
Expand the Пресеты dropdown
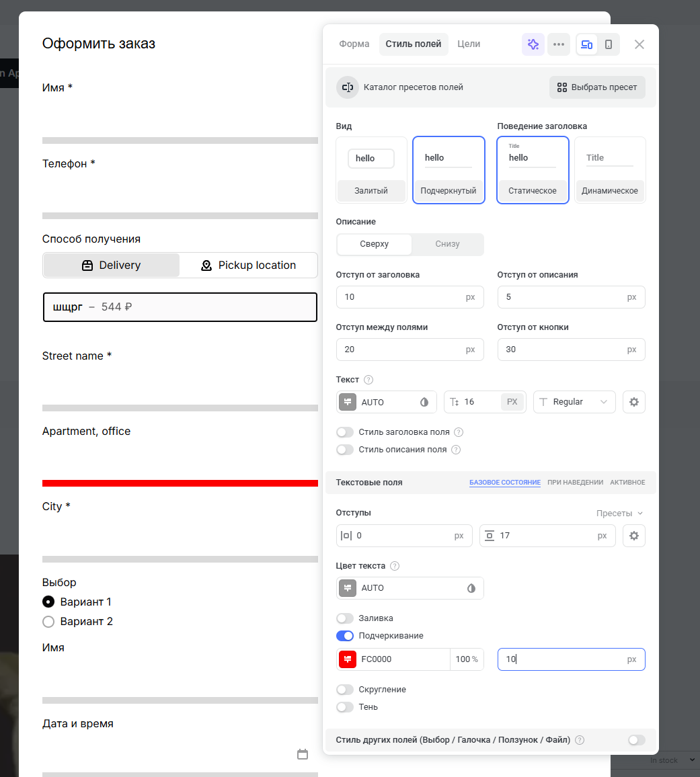(619, 514)
